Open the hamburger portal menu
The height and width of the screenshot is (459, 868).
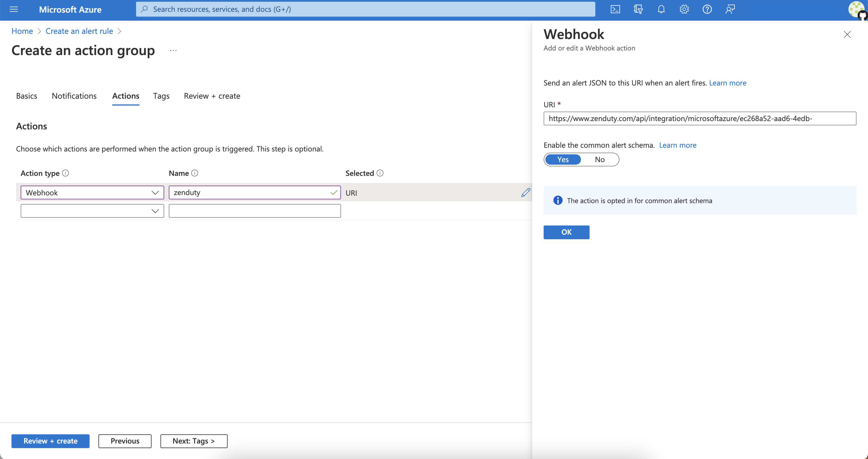[14, 9]
